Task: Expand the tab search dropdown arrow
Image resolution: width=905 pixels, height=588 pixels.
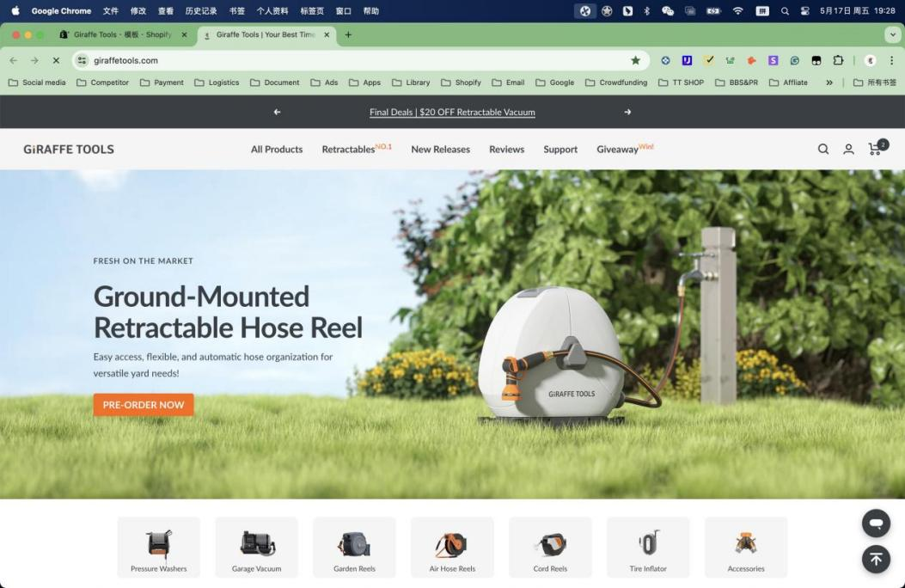Action: click(892, 34)
